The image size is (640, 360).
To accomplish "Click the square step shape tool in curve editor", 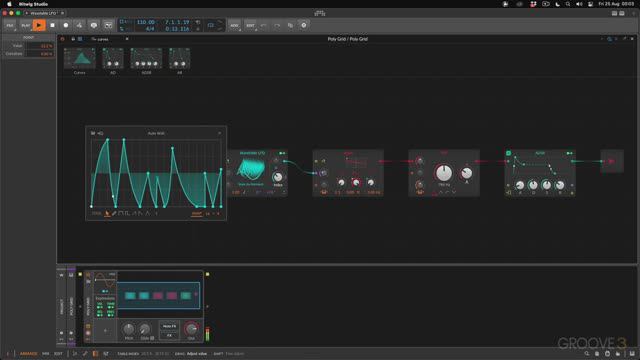I will [x=121, y=213].
